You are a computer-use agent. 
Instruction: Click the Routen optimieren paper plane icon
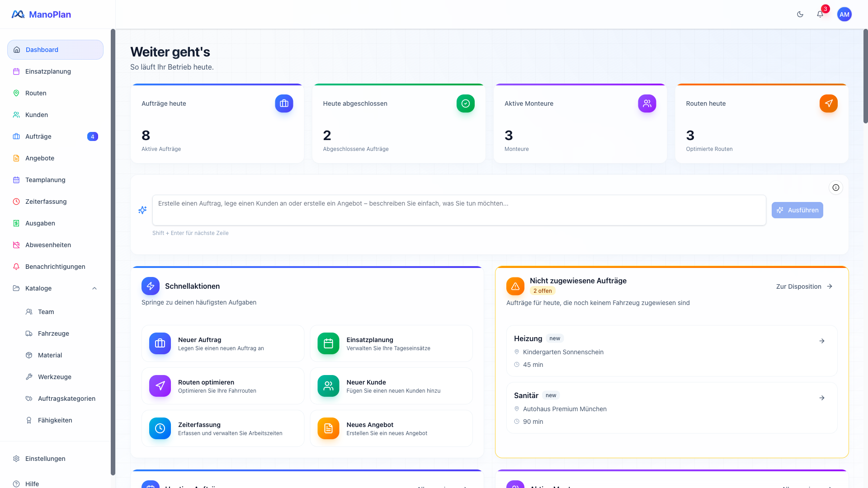tap(160, 386)
